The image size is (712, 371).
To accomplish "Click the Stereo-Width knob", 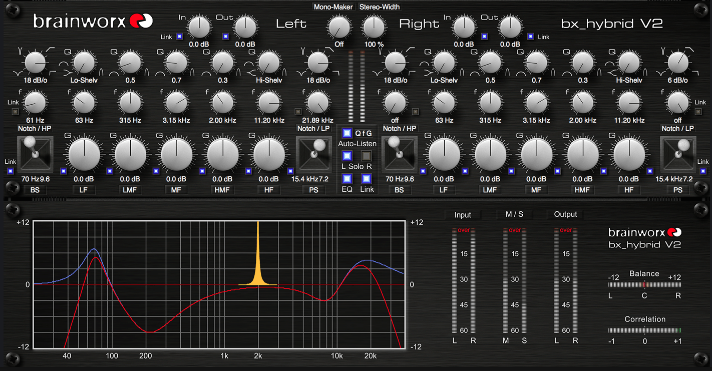I will tap(374, 27).
